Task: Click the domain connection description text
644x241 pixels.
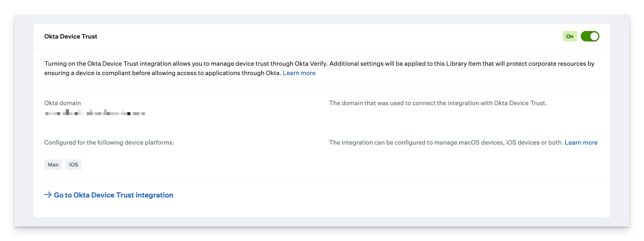Action: [x=438, y=103]
